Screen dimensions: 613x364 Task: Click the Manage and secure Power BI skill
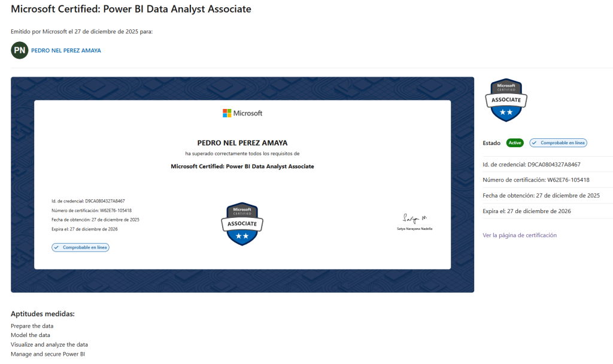[x=48, y=354]
